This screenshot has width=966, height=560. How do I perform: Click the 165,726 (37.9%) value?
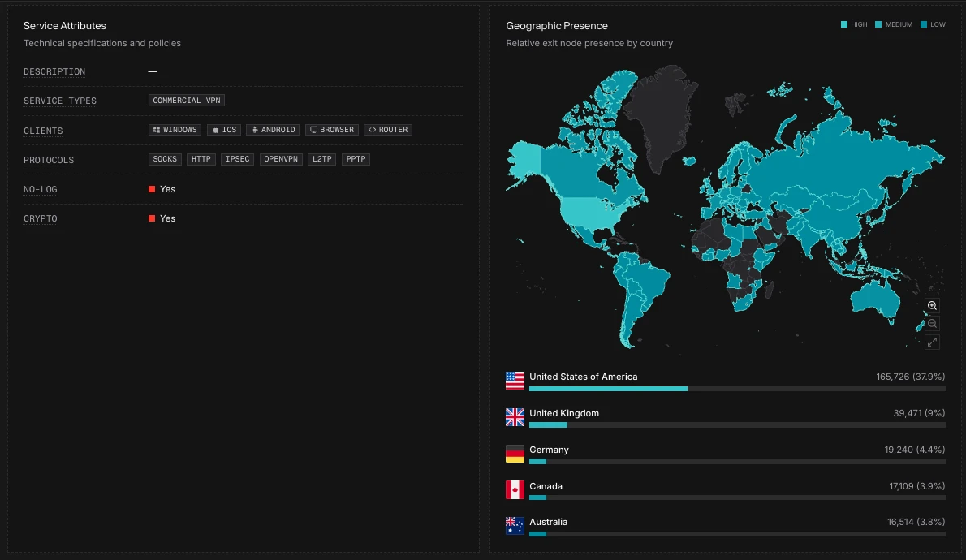pos(911,377)
